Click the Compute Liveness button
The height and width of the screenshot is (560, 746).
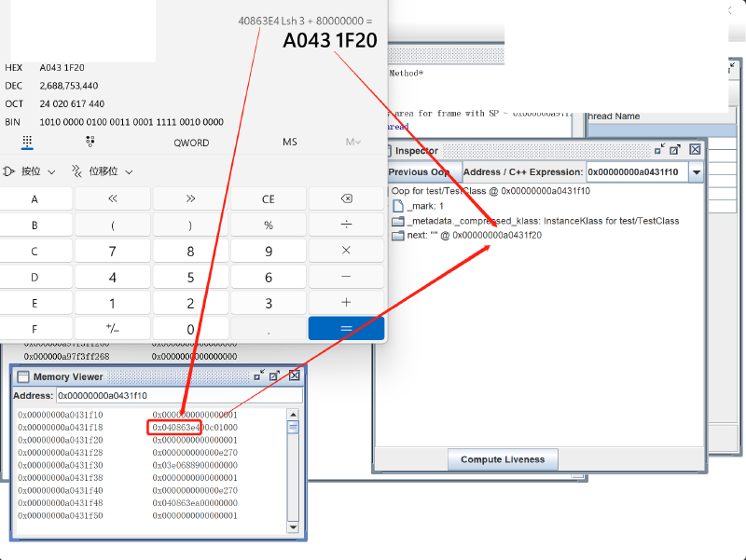(x=507, y=459)
